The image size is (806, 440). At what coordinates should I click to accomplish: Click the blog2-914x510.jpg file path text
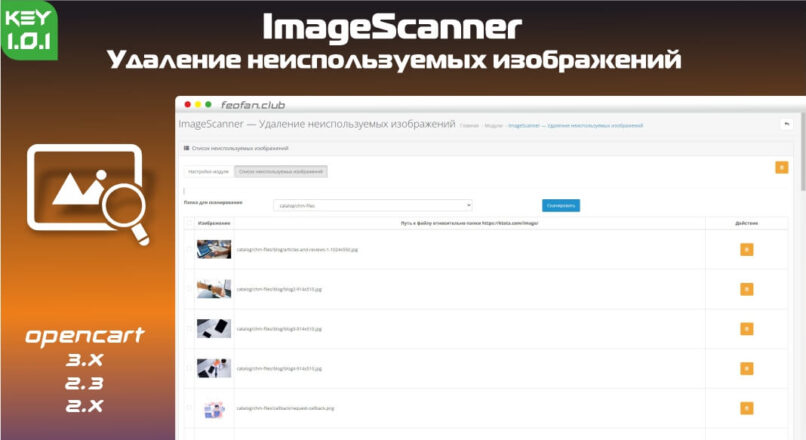pyautogui.click(x=279, y=289)
